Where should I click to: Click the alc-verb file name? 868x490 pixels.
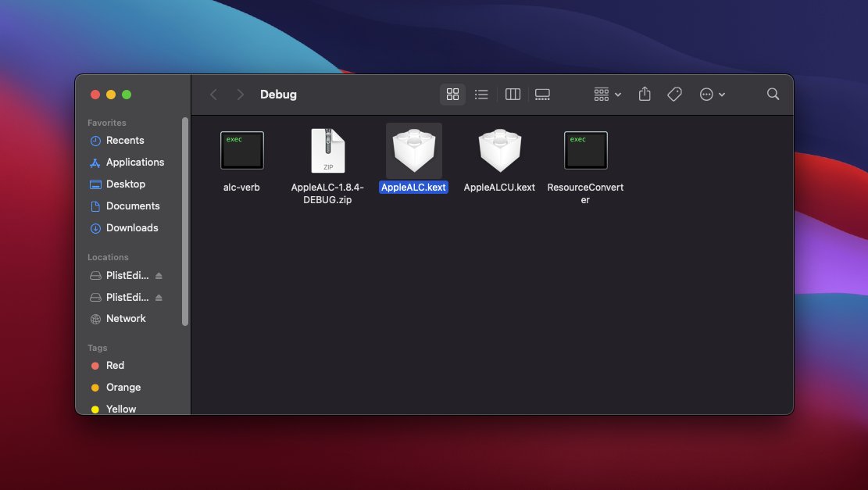pyautogui.click(x=241, y=187)
